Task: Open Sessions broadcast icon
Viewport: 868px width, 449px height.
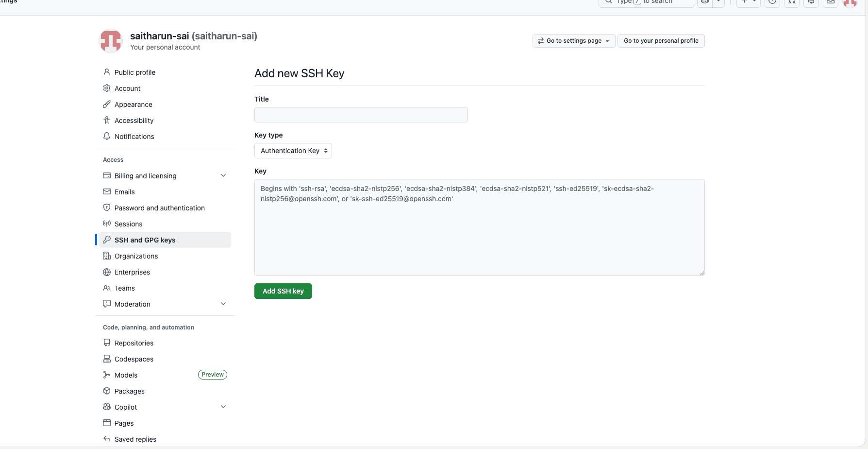Action: click(107, 224)
